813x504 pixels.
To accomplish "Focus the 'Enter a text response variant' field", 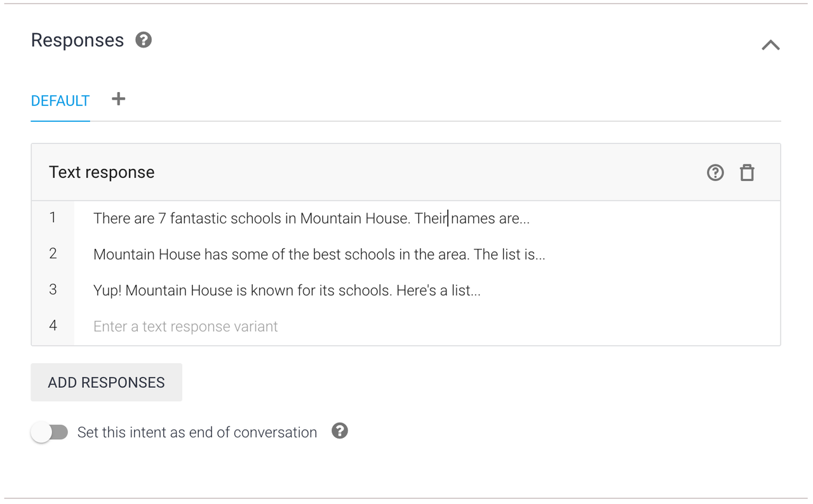I will coord(427,327).
